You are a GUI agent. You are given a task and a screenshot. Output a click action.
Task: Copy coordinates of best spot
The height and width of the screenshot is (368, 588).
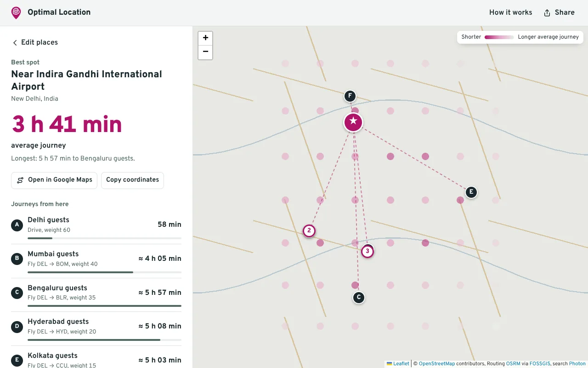132,180
